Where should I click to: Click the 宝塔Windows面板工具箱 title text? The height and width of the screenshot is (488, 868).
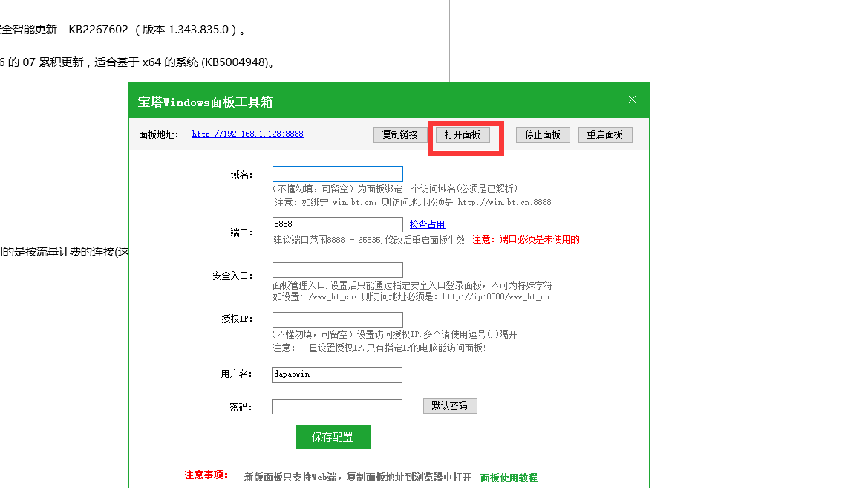pyautogui.click(x=205, y=102)
